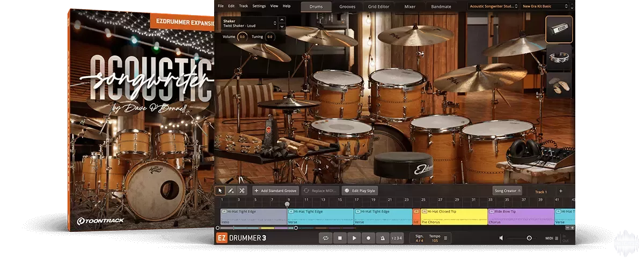Step to next shaker articulation arrow
644x262 pixels.
click(x=282, y=26)
